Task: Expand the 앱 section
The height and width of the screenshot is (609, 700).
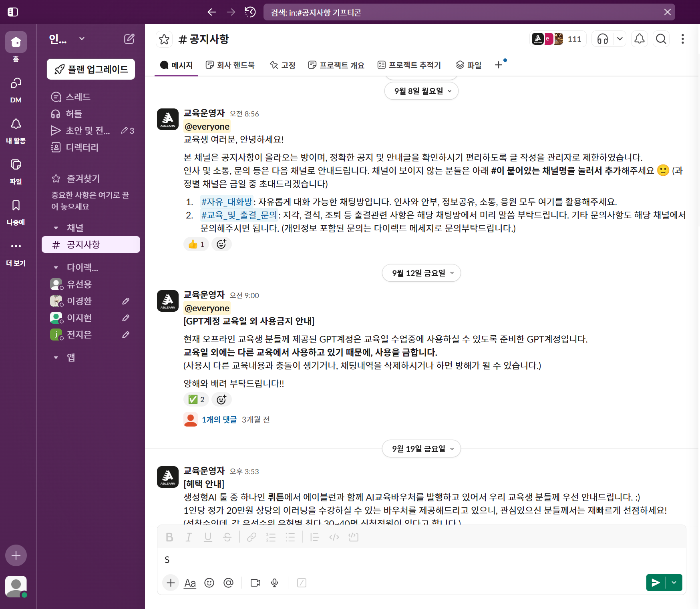Action: pos(56,357)
